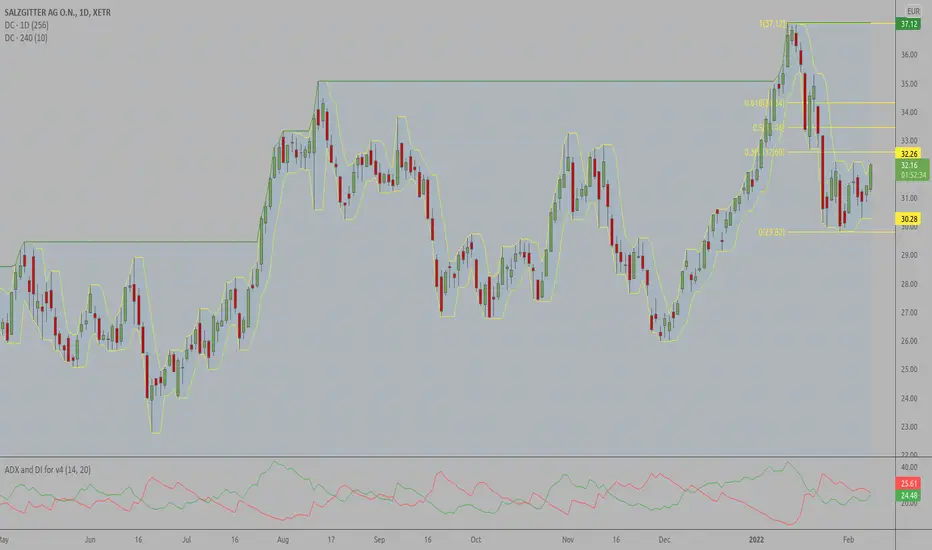Click the Dec label on time axis
The height and width of the screenshot is (550, 932).
click(x=664, y=540)
